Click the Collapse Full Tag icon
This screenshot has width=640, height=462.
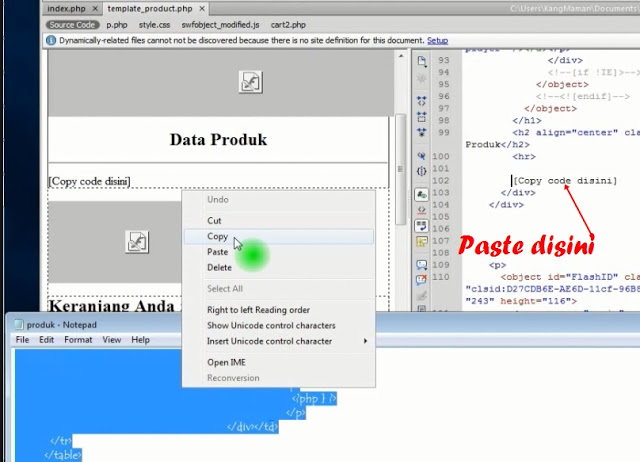coord(422,100)
